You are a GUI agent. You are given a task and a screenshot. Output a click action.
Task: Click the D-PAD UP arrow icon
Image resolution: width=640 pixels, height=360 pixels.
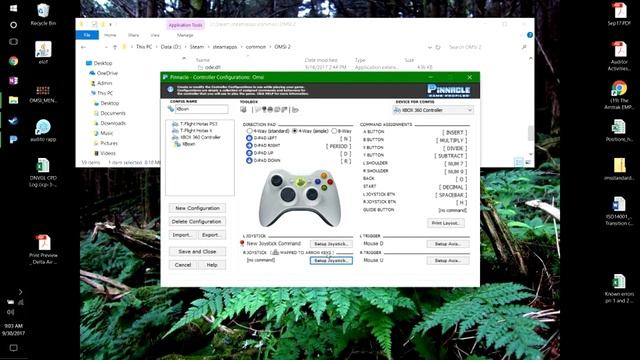pyautogui.click(x=249, y=153)
